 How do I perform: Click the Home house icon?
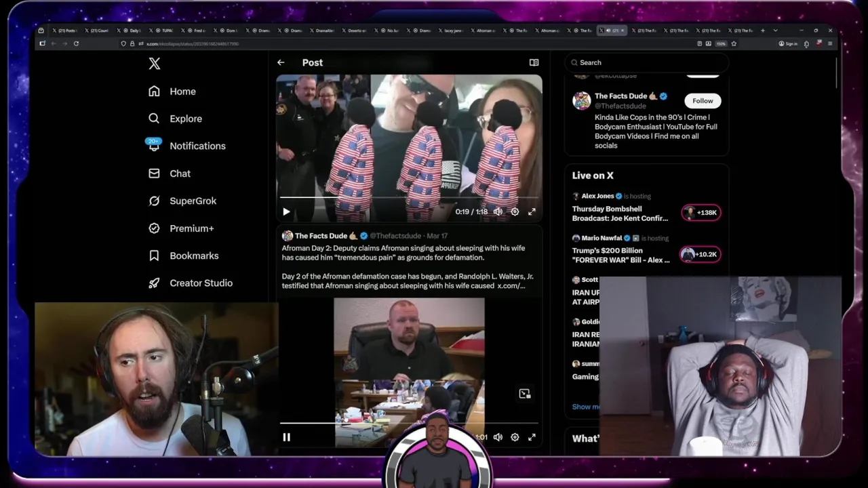click(x=154, y=91)
